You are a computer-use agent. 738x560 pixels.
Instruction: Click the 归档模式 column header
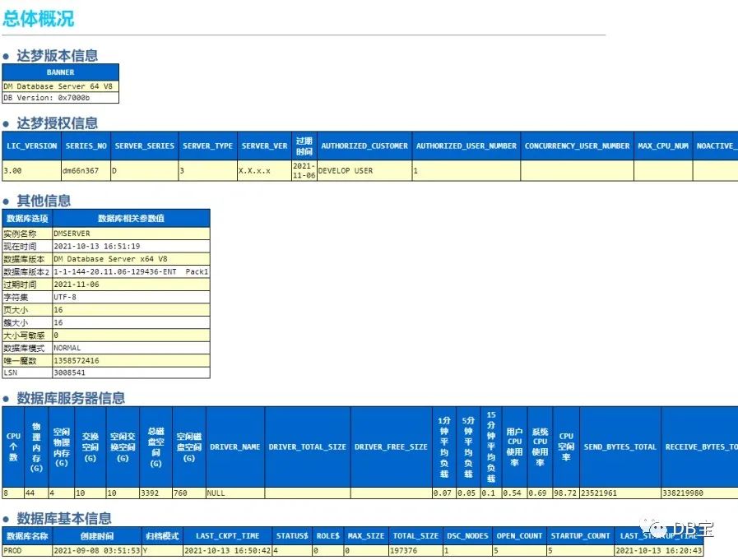[x=162, y=535]
